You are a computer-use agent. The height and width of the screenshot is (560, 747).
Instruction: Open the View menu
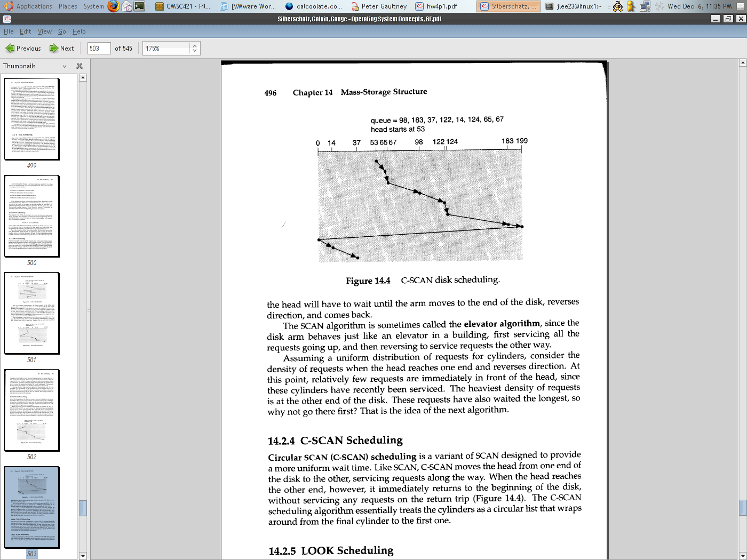coord(45,31)
